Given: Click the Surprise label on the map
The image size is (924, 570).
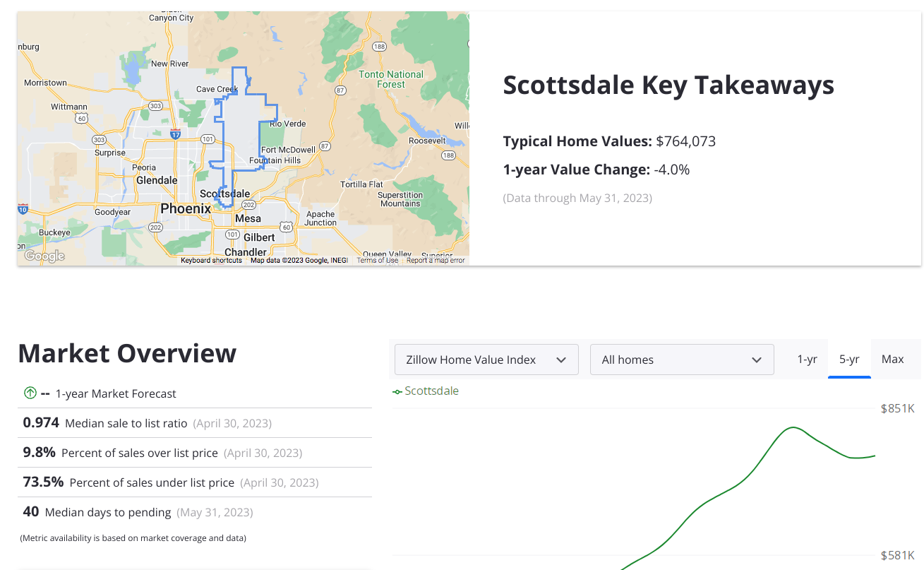Looking at the screenshot, I should coord(110,153).
